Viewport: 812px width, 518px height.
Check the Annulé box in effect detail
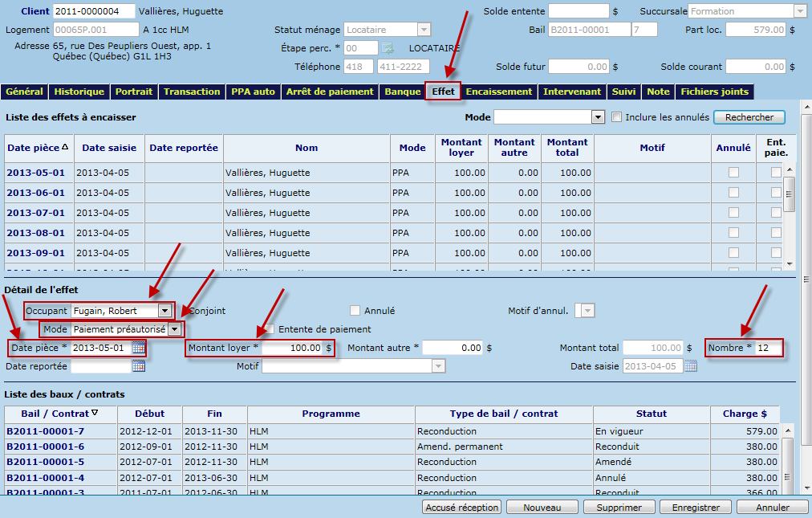pyautogui.click(x=355, y=311)
